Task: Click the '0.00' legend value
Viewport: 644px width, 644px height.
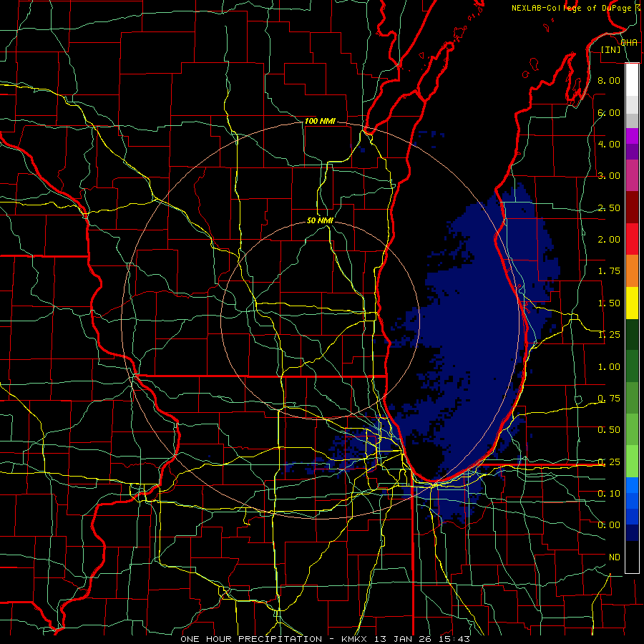Action: 609,525
